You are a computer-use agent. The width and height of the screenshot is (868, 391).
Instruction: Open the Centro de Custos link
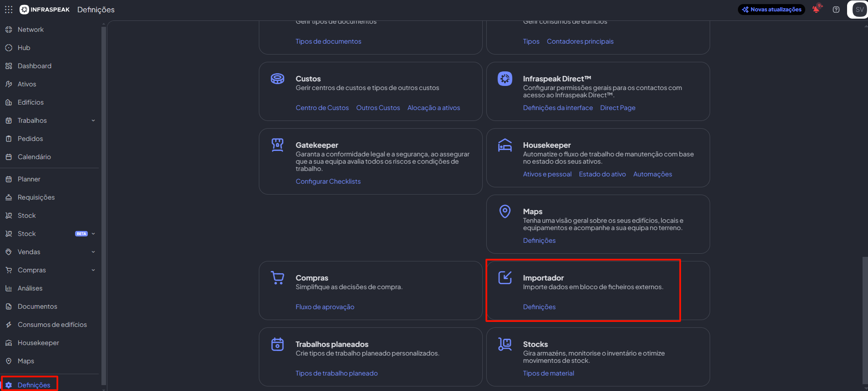pos(322,108)
